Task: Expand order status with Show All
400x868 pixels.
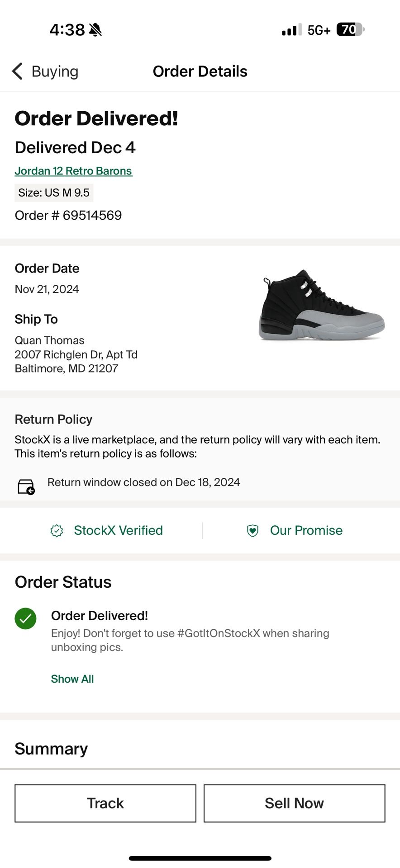Action: (72, 679)
